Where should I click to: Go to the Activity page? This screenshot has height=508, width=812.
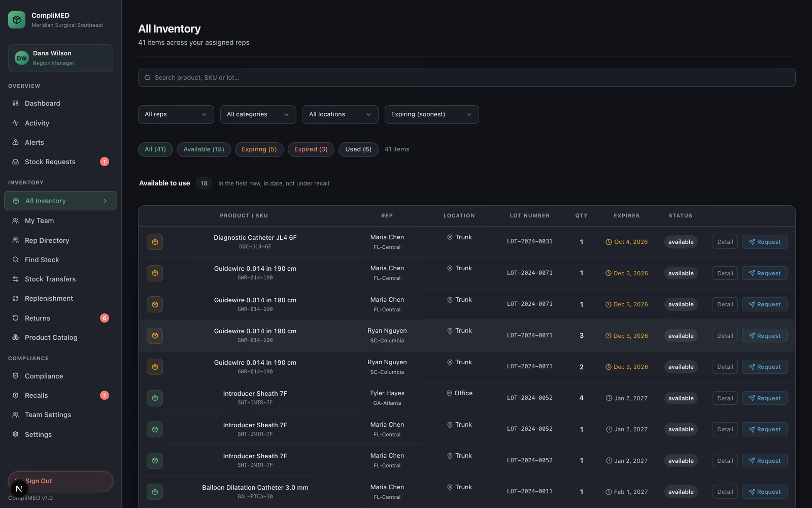[x=60, y=123]
